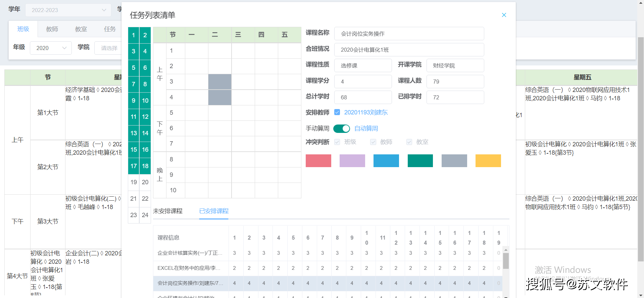Image resolution: width=644 pixels, height=298 pixels.
Task: Pick the blue color swatch
Action: coord(386,161)
